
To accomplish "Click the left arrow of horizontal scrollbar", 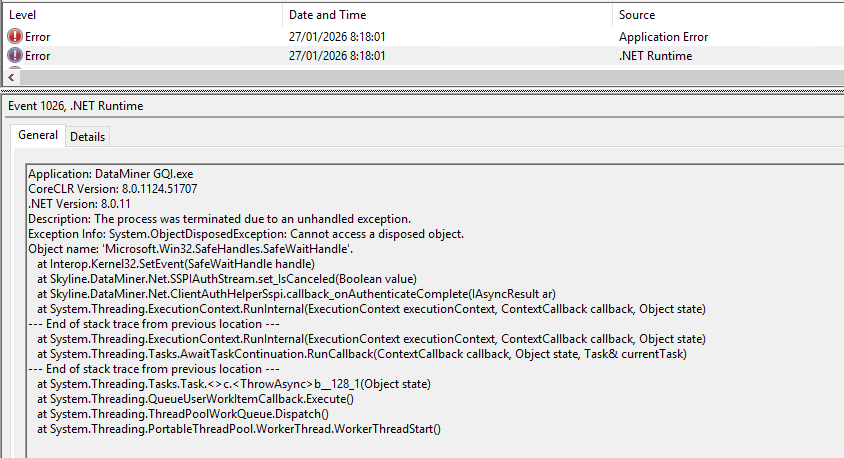I will click(x=11, y=77).
